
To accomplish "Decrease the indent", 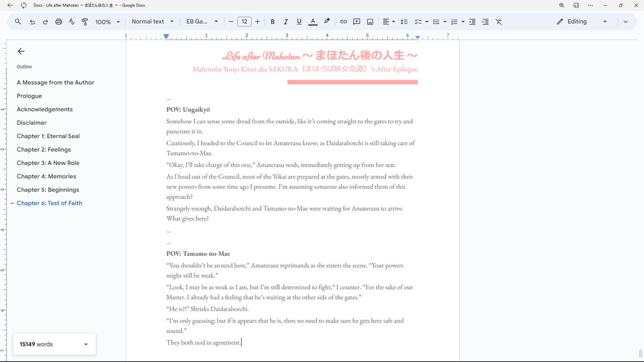I will click(472, 21).
